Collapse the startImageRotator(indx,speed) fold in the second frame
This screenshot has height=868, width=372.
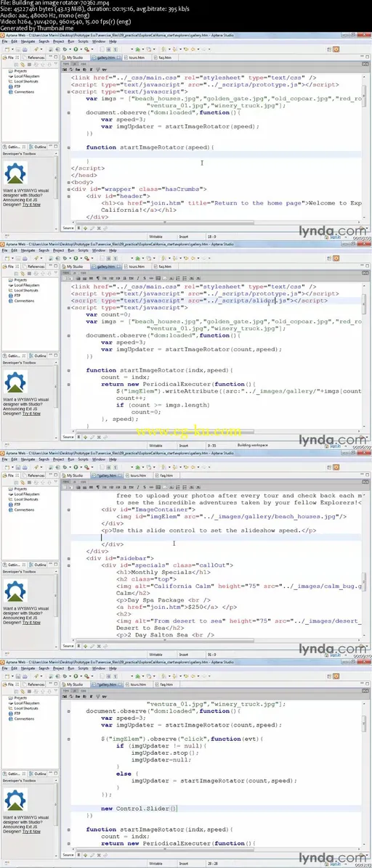point(68,370)
